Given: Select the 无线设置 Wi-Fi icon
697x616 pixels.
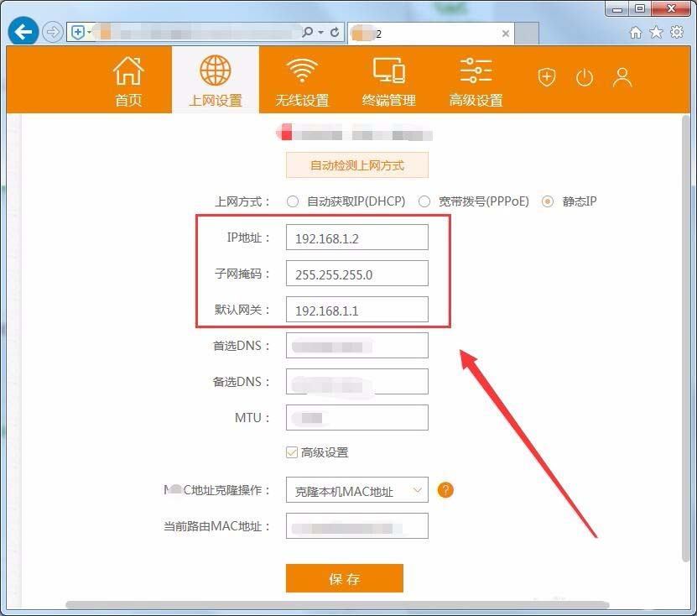Looking at the screenshot, I should point(301,71).
